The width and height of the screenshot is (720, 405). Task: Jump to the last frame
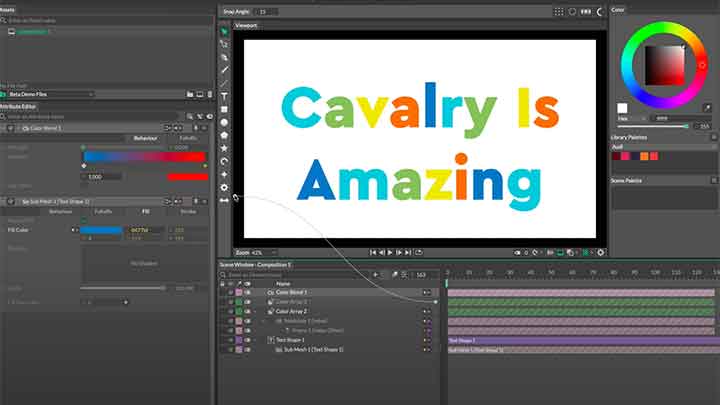[x=408, y=253]
